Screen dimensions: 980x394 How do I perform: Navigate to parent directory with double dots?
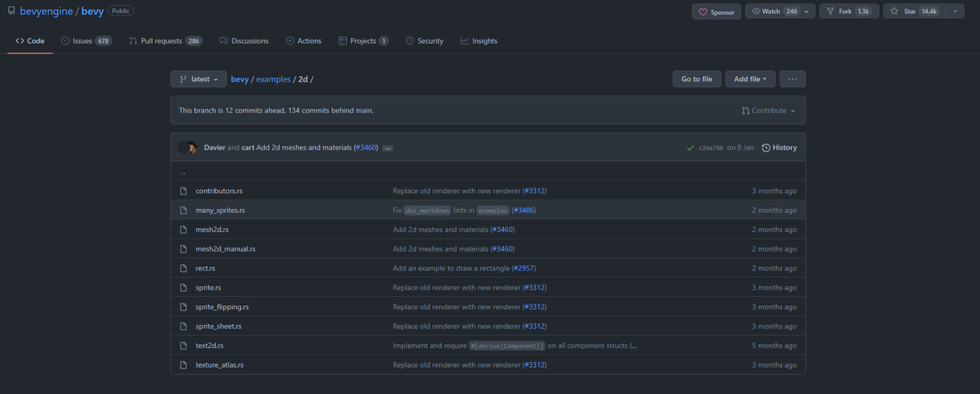click(183, 173)
